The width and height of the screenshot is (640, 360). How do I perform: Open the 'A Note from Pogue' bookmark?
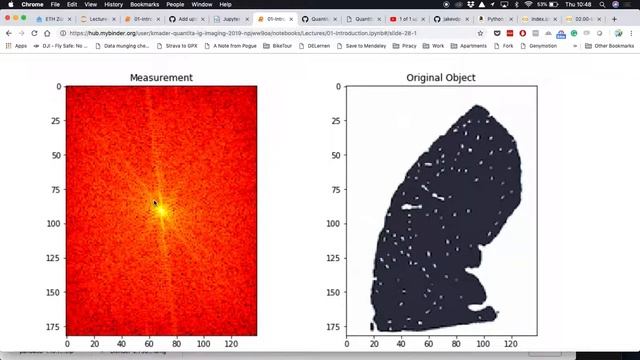tap(230, 46)
